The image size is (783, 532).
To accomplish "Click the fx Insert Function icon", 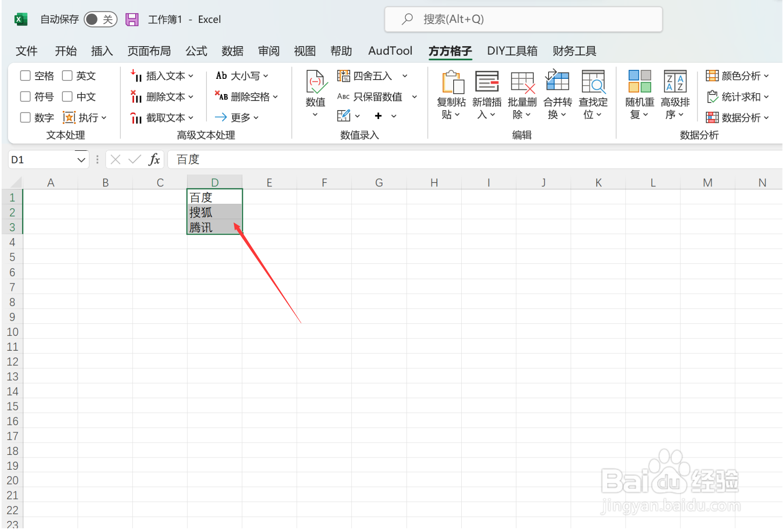I will 154,160.
